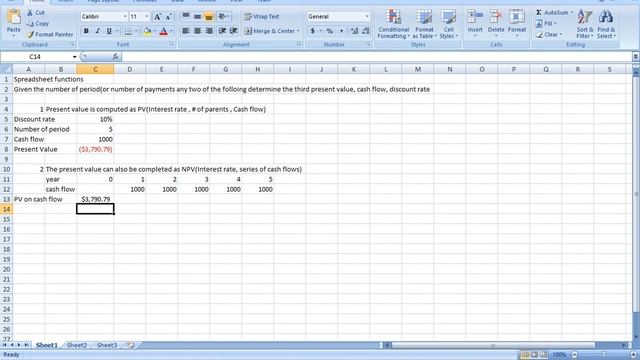
Task: Click Insert cells icon
Action: (x=475, y=17)
